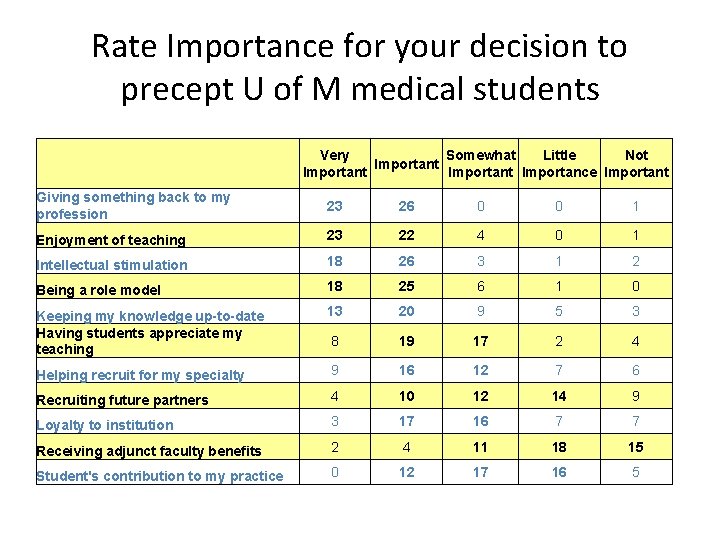The height and width of the screenshot is (540, 720).
Task: Select the "Loyalty to institution" row label
Action: 104,425
